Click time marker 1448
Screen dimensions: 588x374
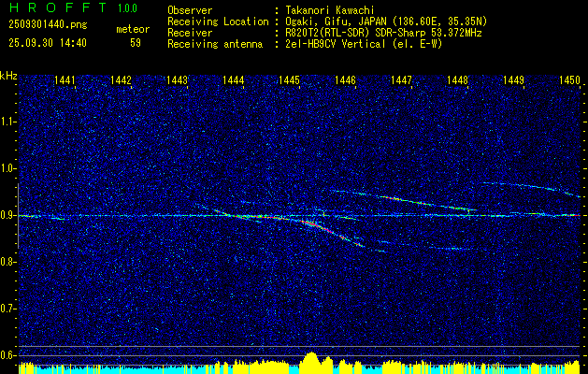pos(457,80)
